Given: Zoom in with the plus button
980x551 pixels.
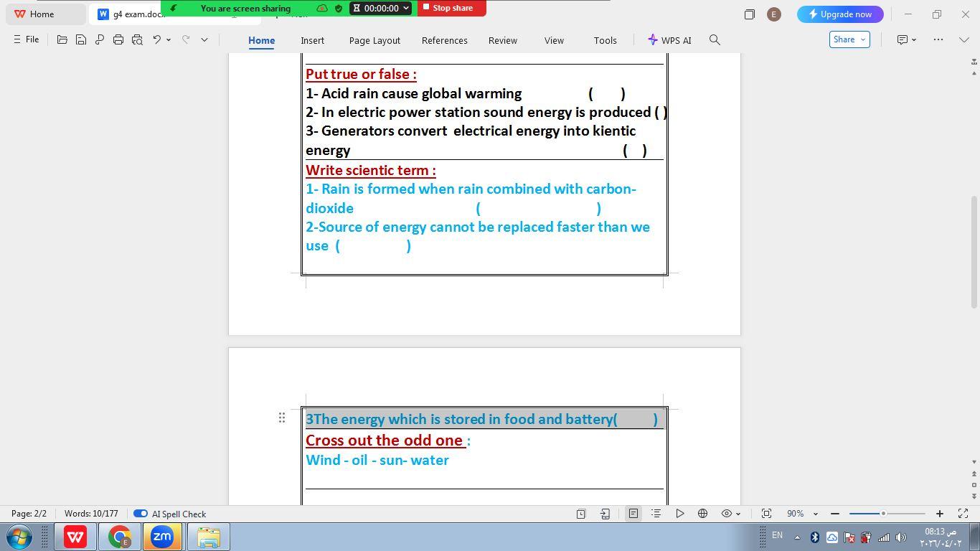Looking at the screenshot, I should 940,514.
